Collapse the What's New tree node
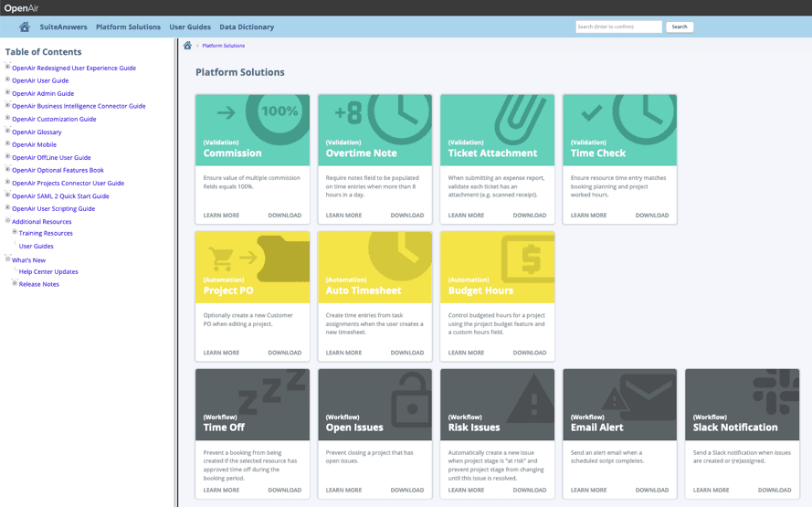This screenshot has height=507, width=812. tap(8, 259)
